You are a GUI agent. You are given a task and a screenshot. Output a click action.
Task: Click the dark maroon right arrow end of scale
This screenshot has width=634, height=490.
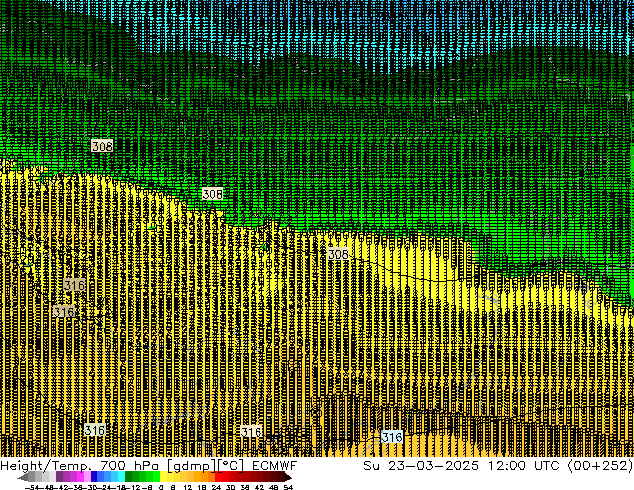pyautogui.click(x=287, y=477)
